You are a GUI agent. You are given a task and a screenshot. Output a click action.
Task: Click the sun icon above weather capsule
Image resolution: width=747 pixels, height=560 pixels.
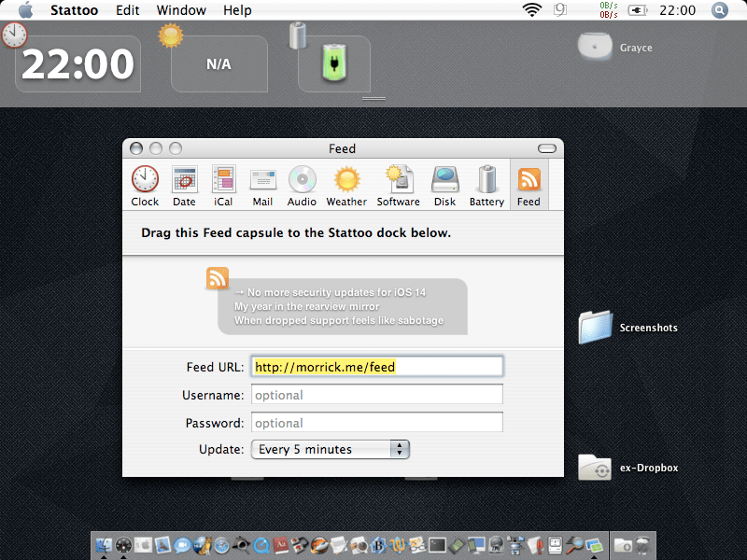click(x=171, y=35)
